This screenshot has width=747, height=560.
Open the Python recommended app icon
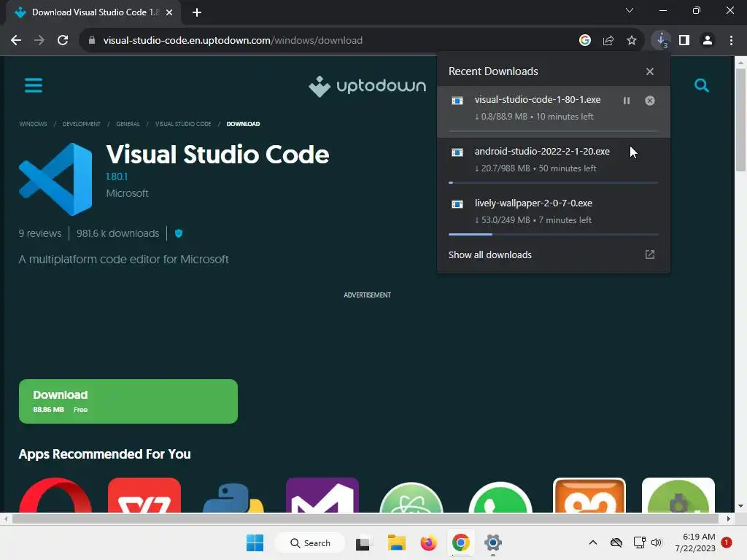coord(233,497)
